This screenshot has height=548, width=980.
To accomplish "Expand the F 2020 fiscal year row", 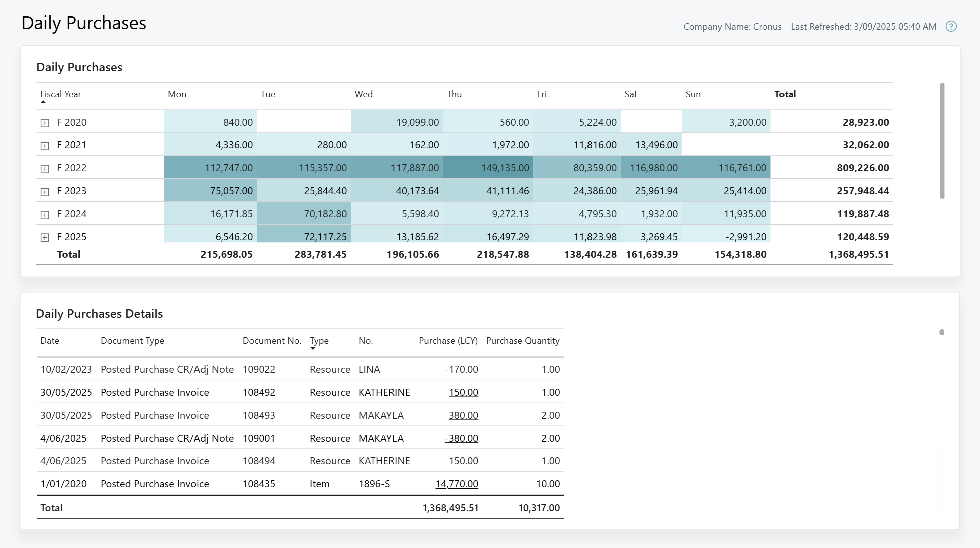I will tap(45, 122).
